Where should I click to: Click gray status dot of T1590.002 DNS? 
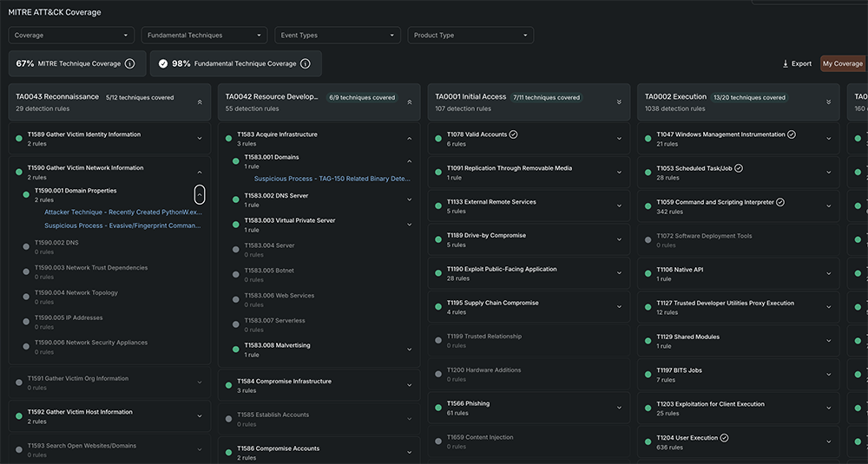pyautogui.click(x=26, y=246)
